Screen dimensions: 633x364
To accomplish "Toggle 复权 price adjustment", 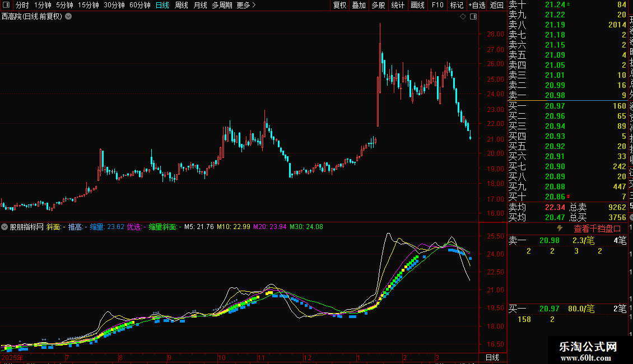I will tap(339, 5).
